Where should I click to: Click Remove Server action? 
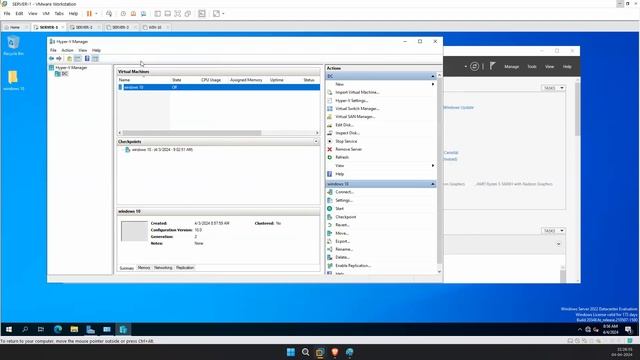(349, 149)
